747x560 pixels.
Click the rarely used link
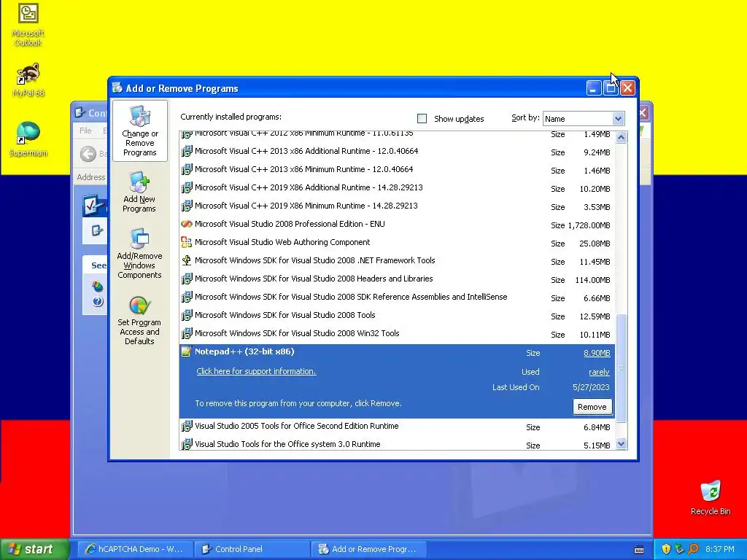point(600,372)
